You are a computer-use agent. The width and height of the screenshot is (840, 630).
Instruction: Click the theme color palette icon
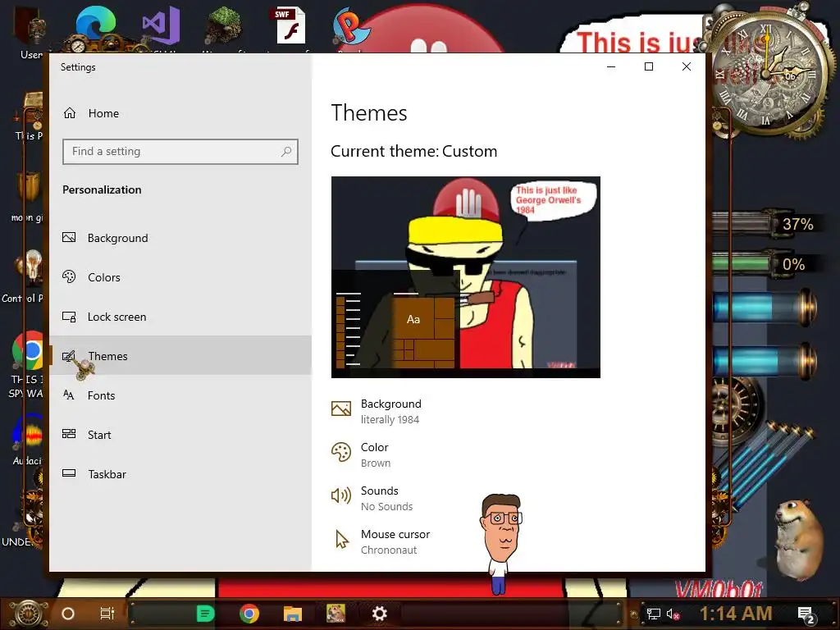click(x=341, y=452)
